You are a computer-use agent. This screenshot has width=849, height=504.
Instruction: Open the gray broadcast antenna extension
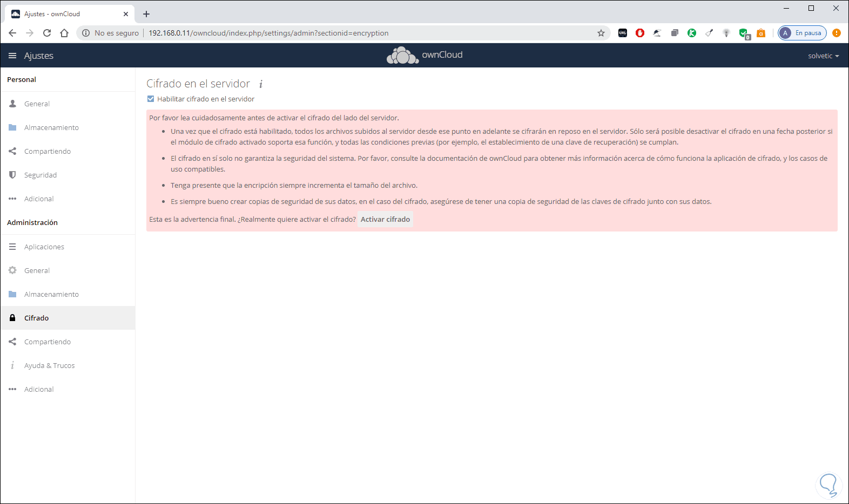[726, 33]
